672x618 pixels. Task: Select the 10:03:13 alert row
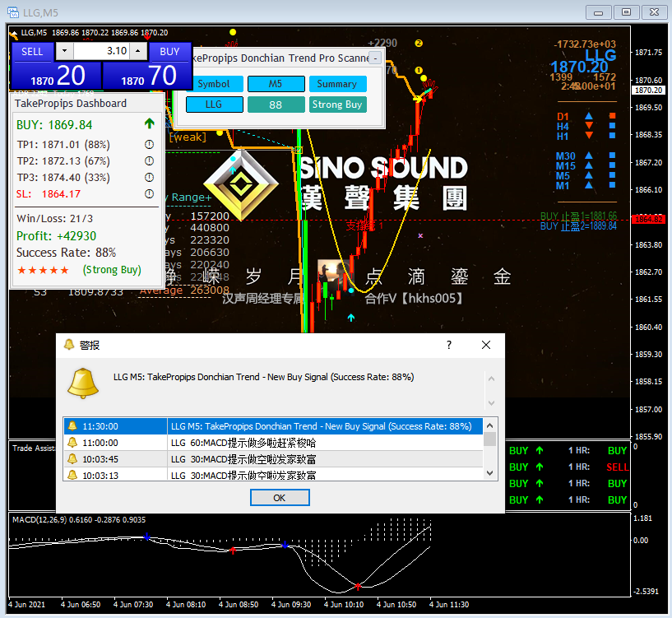click(x=273, y=474)
